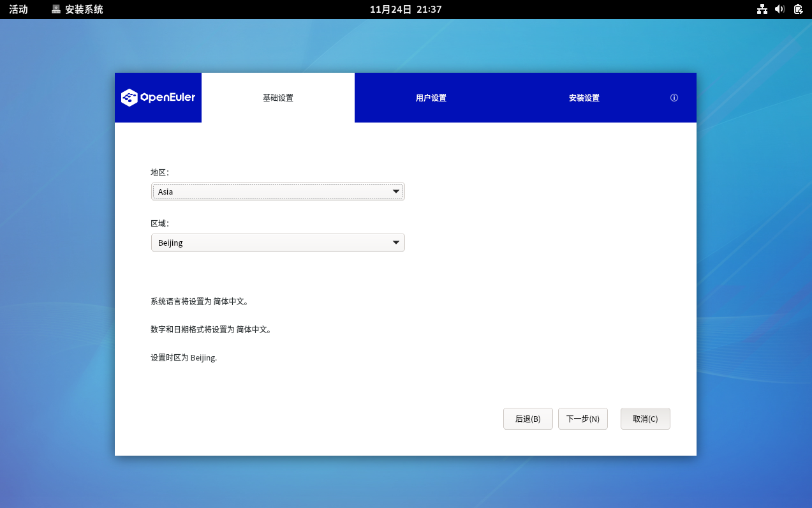Screen dimensions: 812x508
Task: Switch to the 用户设置 tab
Action: [431, 98]
